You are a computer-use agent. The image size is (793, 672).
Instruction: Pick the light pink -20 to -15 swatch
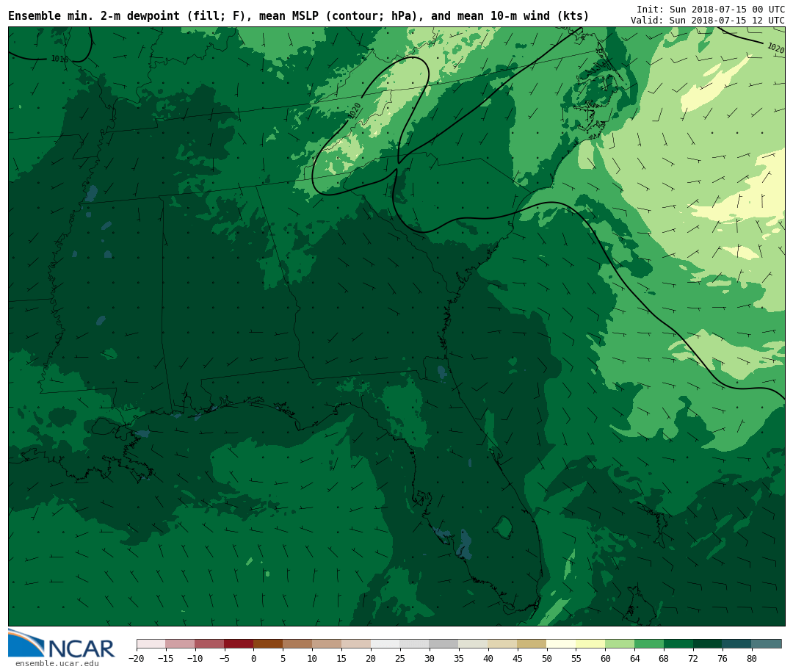[151, 644]
